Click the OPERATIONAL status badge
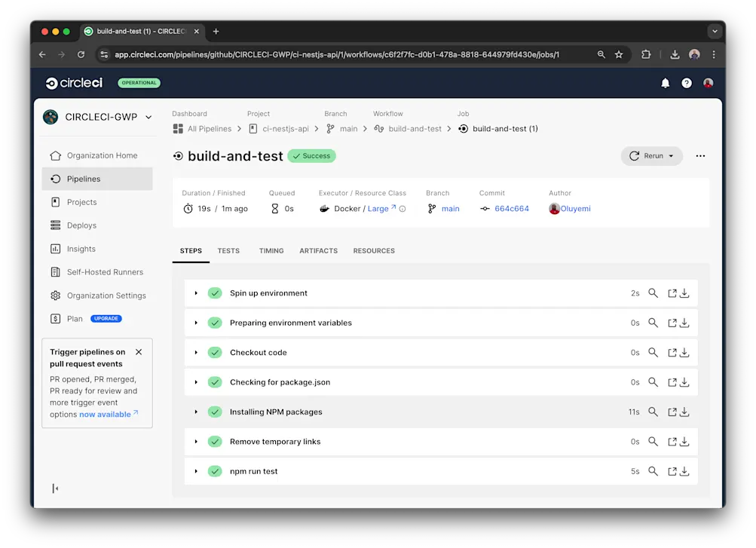The image size is (756, 548). click(x=139, y=83)
